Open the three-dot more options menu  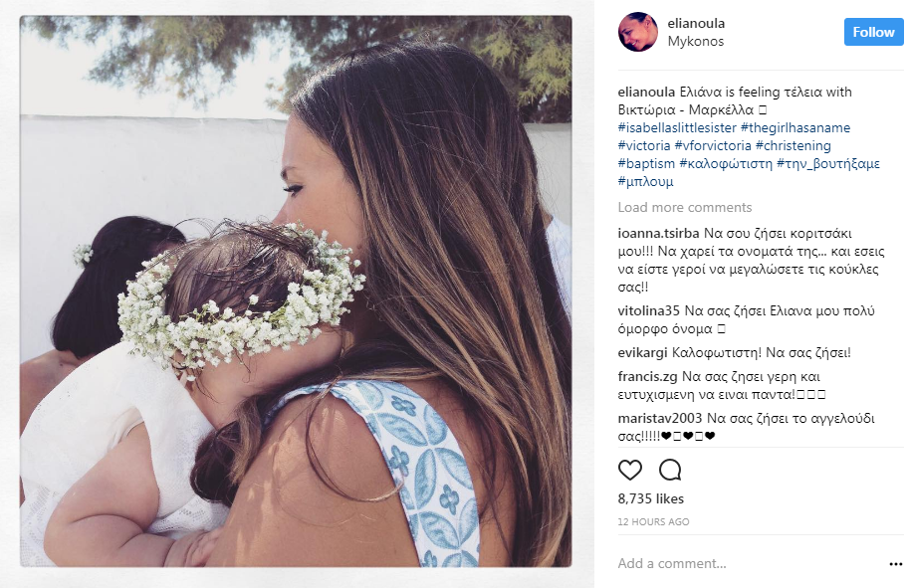coord(895,564)
